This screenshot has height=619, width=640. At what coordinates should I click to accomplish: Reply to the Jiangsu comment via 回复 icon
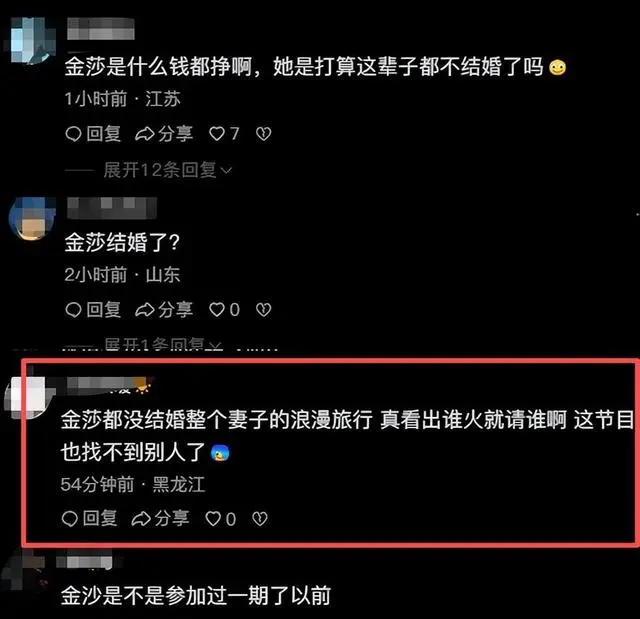pos(93,134)
